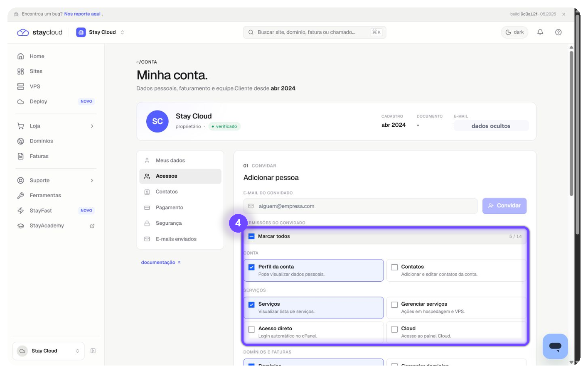Click the SC account avatar
This screenshot has width=588, height=373.
click(x=157, y=121)
